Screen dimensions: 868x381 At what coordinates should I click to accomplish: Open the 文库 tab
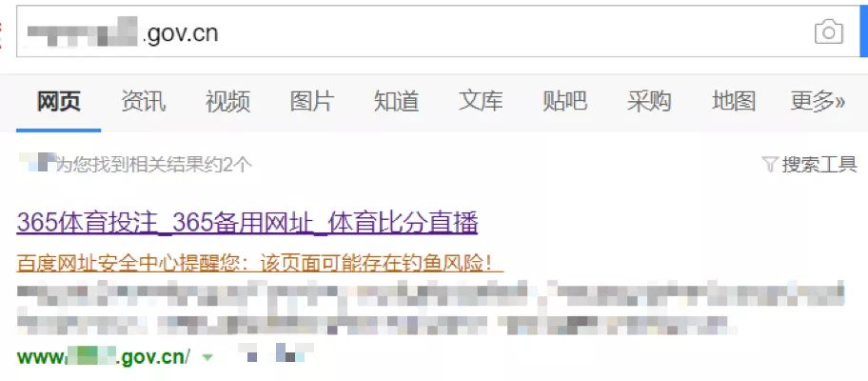click(x=481, y=102)
